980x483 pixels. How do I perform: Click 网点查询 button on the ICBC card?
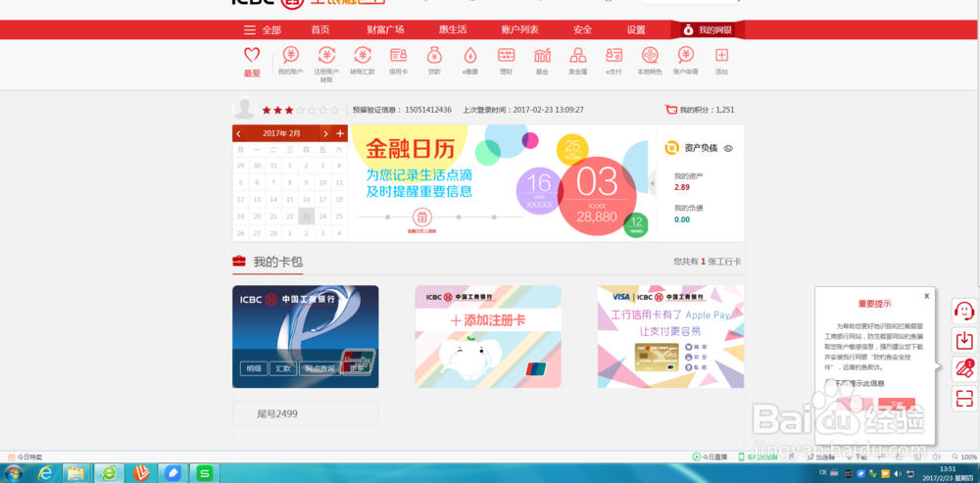tap(319, 368)
